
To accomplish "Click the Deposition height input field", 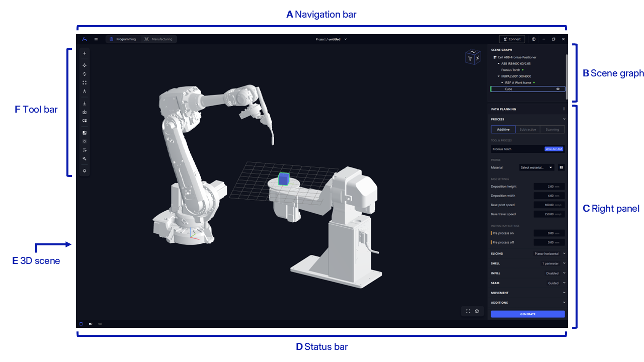I will (549, 187).
